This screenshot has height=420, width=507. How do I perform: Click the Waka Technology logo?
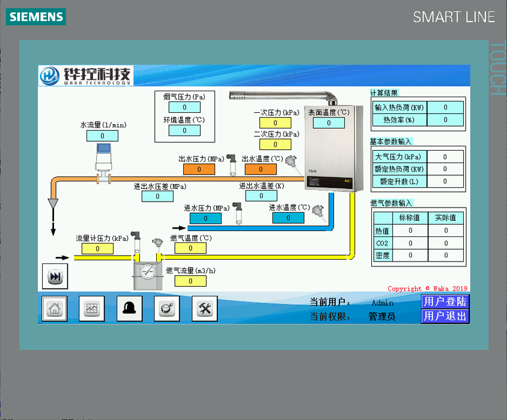[x=85, y=76]
